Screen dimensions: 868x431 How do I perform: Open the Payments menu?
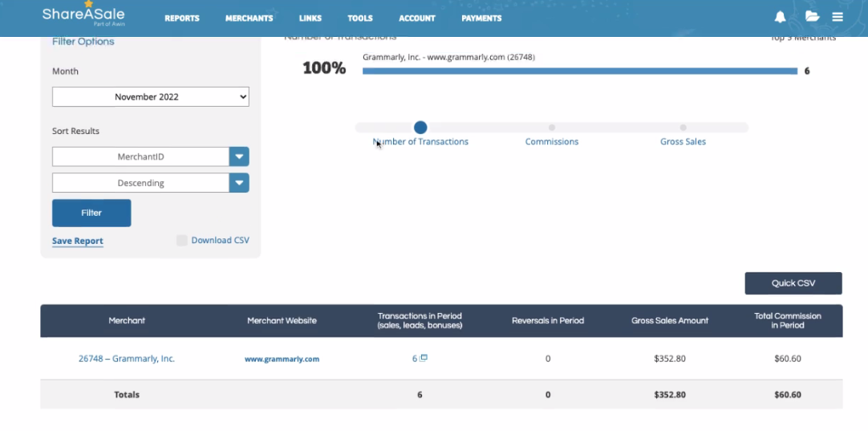coord(481,18)
